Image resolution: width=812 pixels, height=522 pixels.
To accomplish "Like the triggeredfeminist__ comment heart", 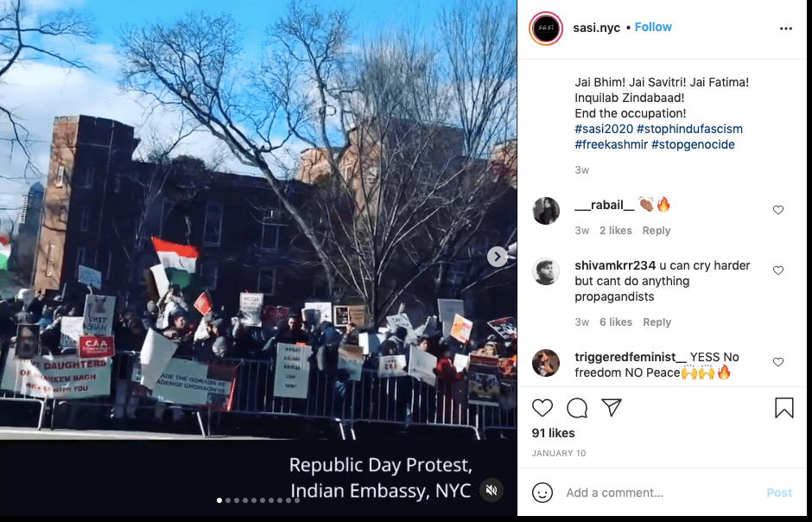I will (x=777, y=362).
